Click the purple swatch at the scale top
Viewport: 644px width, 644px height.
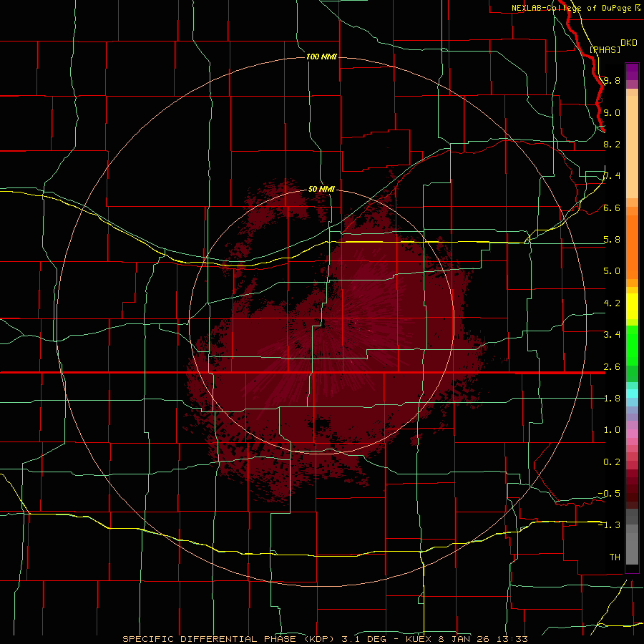coord(632,72)
